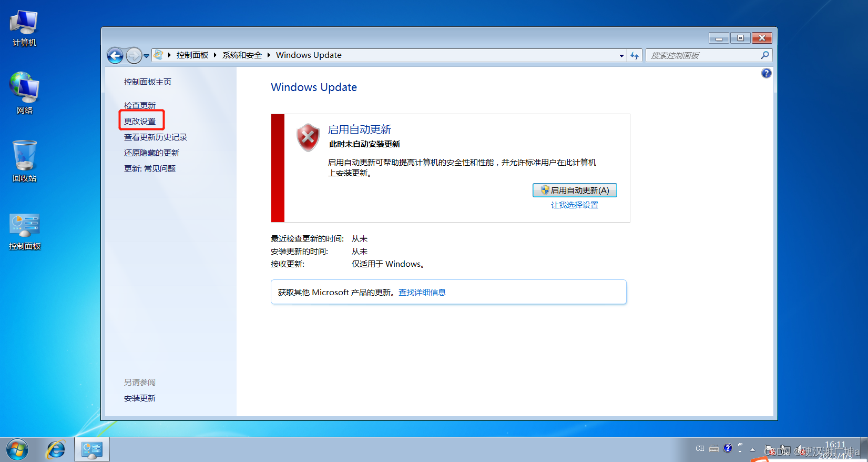Viewport: 868px width, 462px height.
Task: Click the address bar Control Panel icon
Action: pos(158,55)
